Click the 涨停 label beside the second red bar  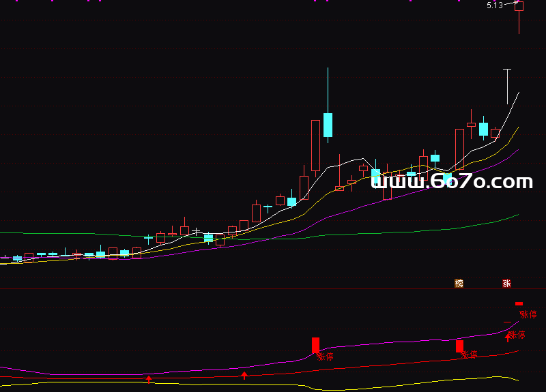469,355
